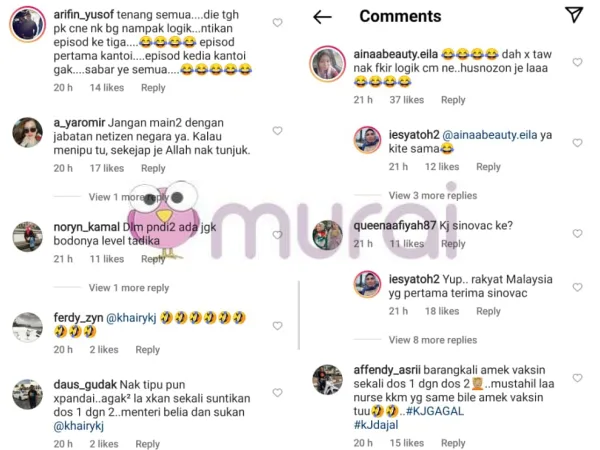The width and height of the screenshot is (600, 450).
Task: Tap the heart on noryn_kamal's comment
Action: [277, 235]
